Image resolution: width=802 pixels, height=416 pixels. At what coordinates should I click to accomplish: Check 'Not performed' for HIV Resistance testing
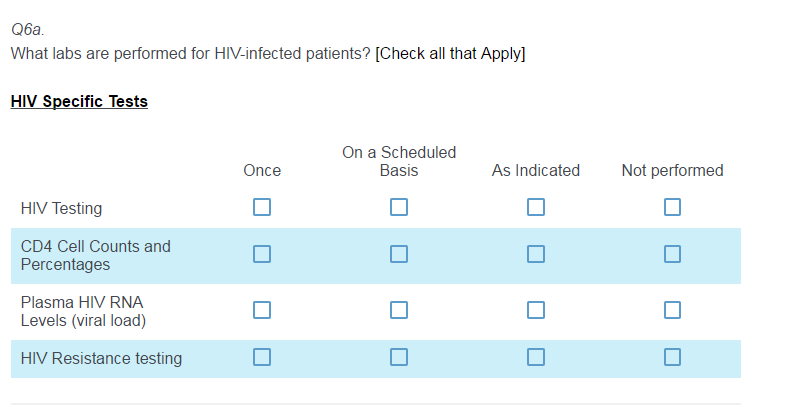point(672,356)
